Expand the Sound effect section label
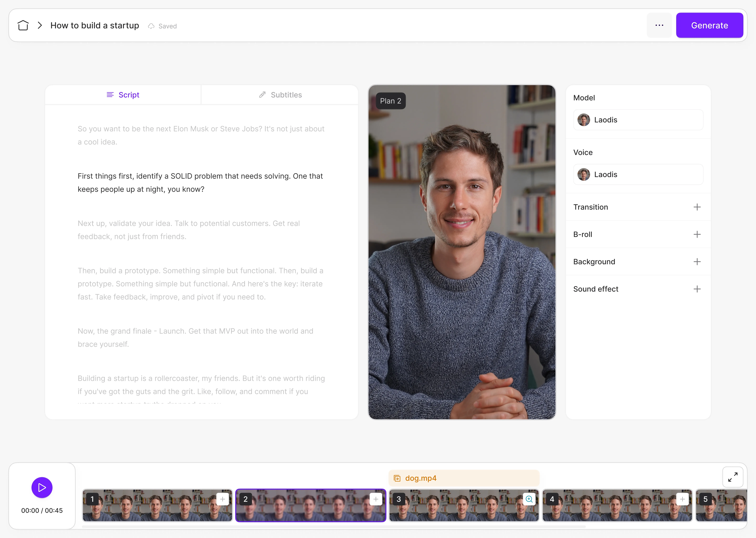 click(x=595, y=289)
